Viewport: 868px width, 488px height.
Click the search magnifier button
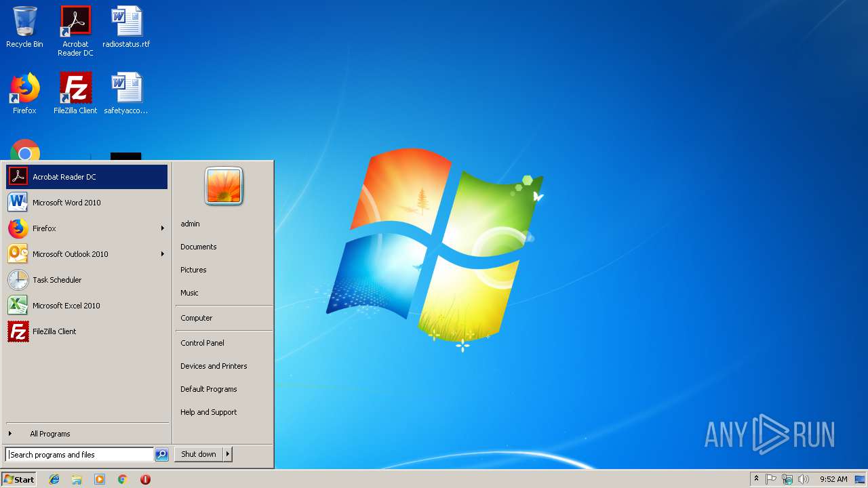click(x=161, y=455)
